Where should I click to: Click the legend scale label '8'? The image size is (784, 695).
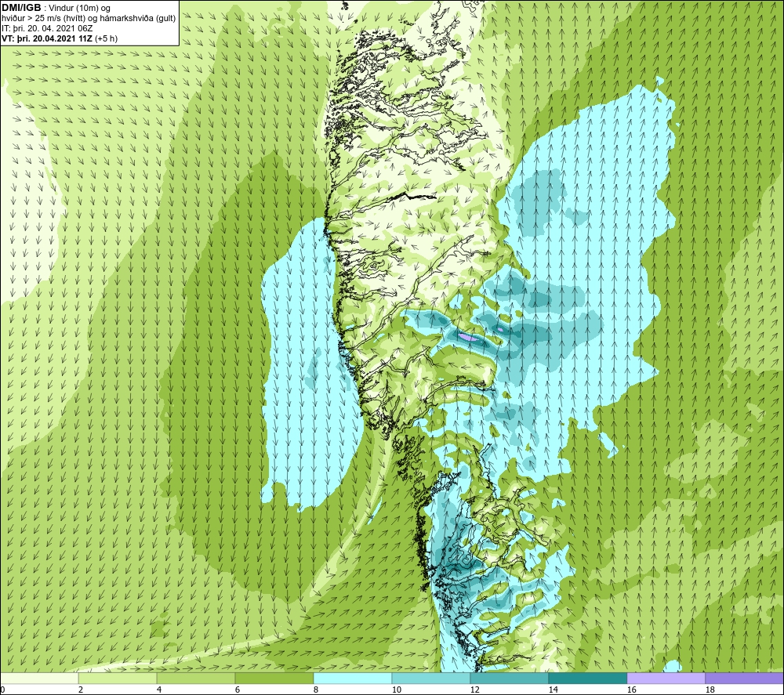point(316,690)
